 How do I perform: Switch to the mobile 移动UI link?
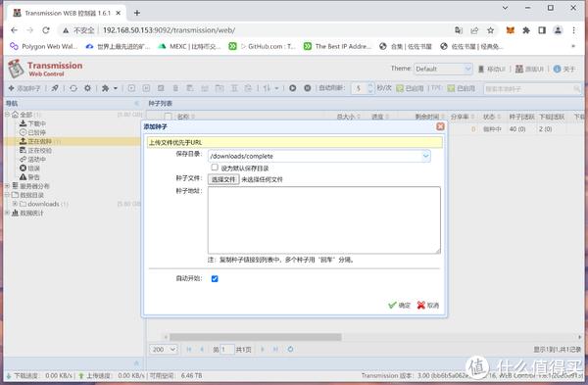pyautogui.click(x=492, y=69)
